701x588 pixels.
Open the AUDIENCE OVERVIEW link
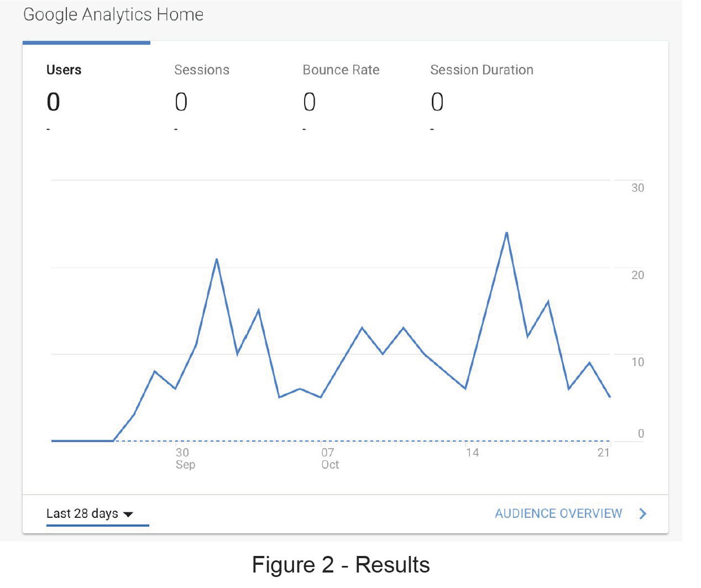pos(558,513)
